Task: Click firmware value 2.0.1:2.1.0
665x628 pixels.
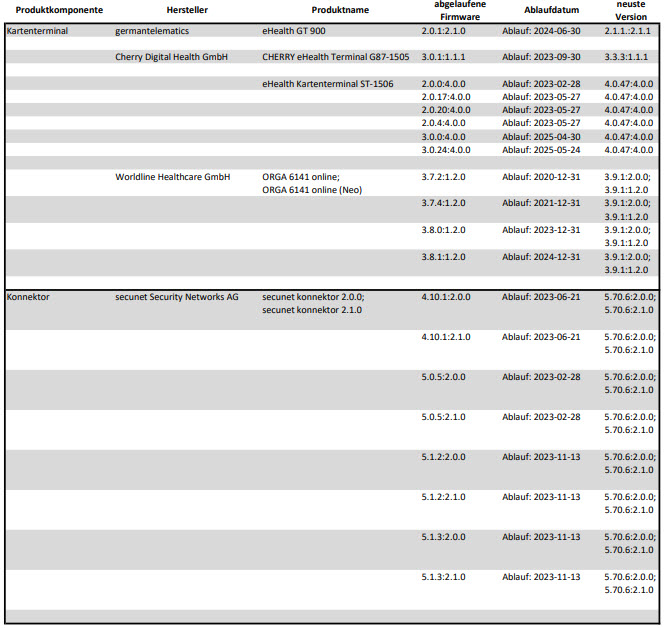Action: tap(443, 31)
